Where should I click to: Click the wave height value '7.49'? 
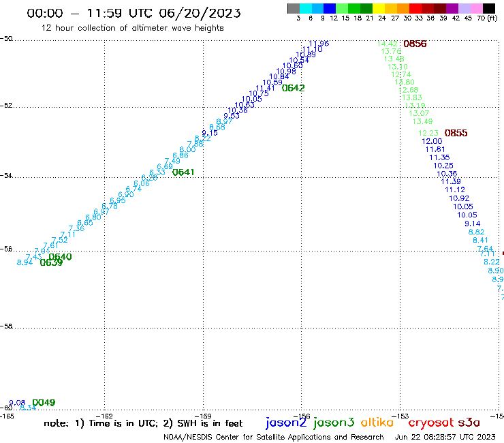172,161
